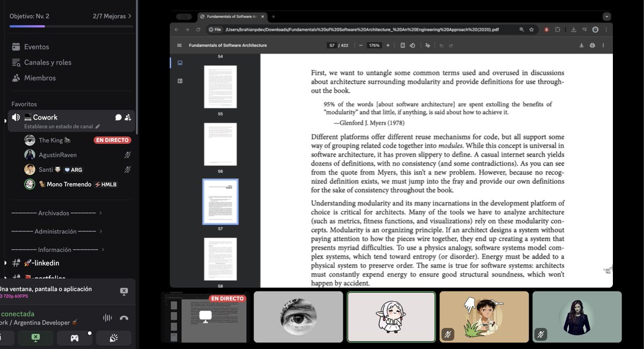Image resolution: width=644 pixels, height=349 pixels.
Task: Toggle Santi's muted microphone indicator
Action: [128, 170]
